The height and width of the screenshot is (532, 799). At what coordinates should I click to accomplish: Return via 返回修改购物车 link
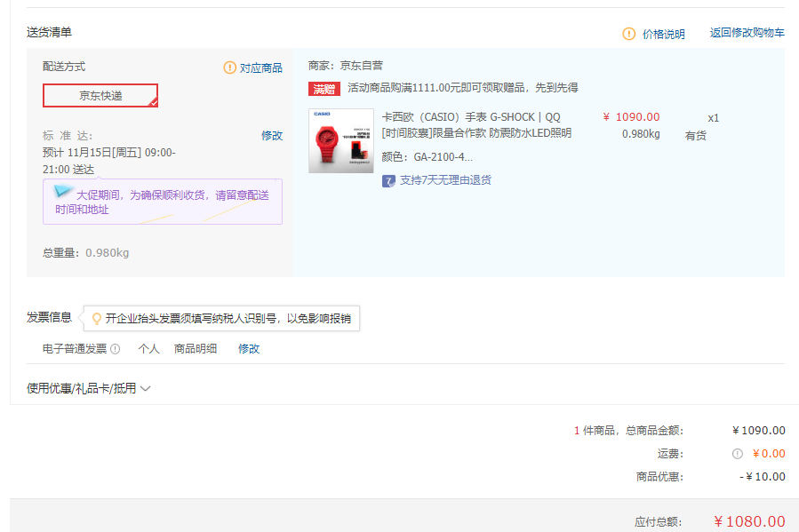click(x=747, y=33)
